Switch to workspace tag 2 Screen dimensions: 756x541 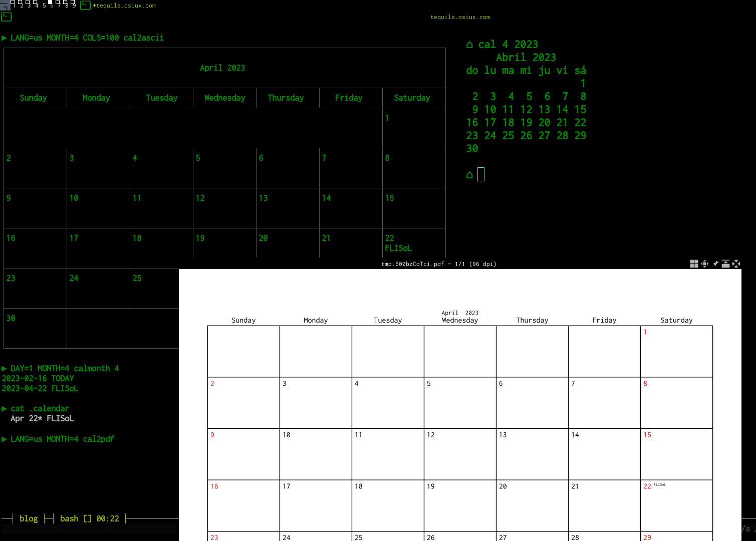21,5
